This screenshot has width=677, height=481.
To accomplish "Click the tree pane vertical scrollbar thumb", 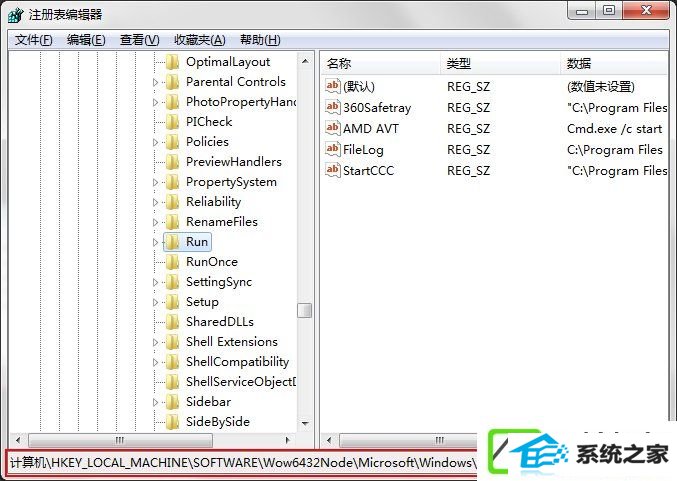I will point(304,310).
